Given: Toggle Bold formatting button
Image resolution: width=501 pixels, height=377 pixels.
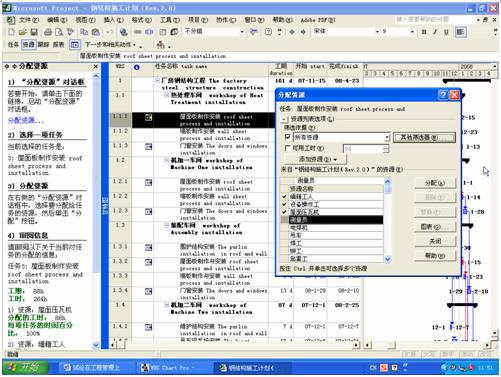Looking at the screenshot, I should (424, 32).
